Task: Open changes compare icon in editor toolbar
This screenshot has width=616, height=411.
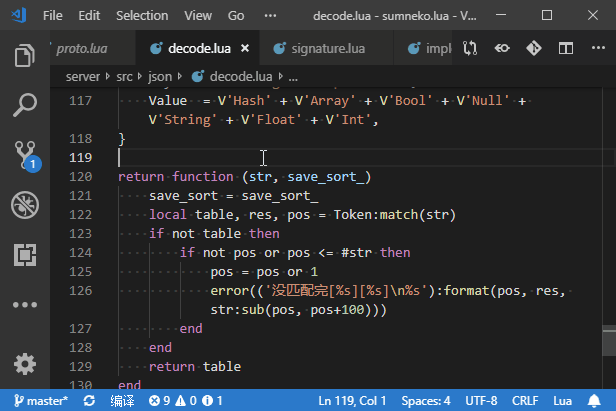Action: pos(470,48)
